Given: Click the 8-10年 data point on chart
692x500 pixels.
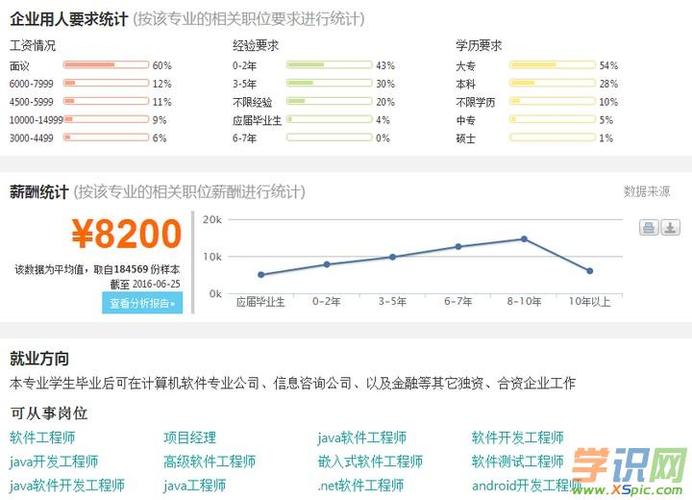Looking at the screenshot, I should coord(524,239).
